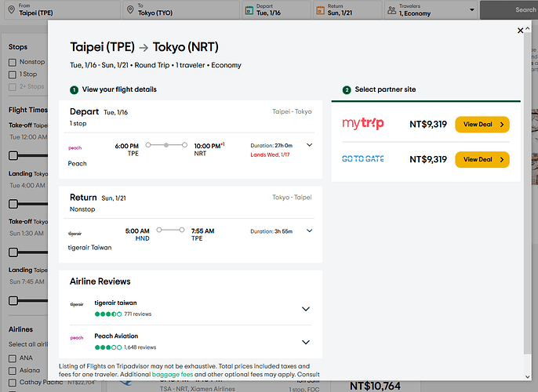
Task: Open the Depart calendar icon
Action: pos(249,10)
